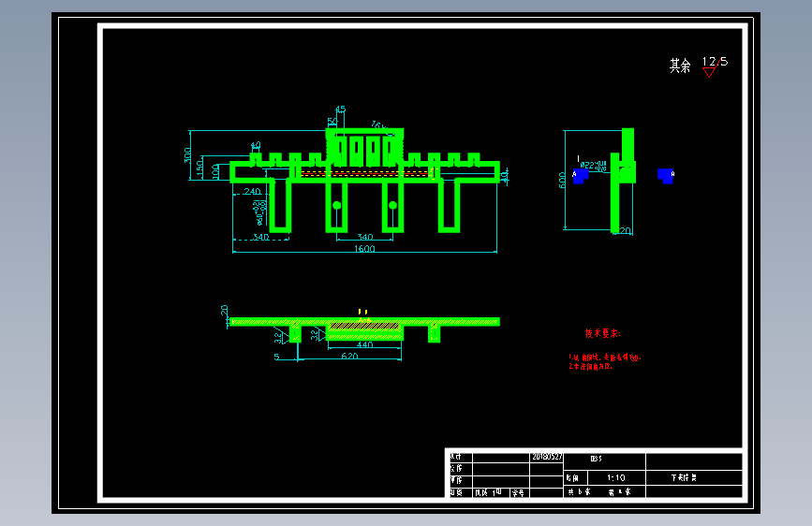Click the 12.5 surface roughness value
Screen dimensions: 812x526
pyautogui.click(x=716, y=62)
